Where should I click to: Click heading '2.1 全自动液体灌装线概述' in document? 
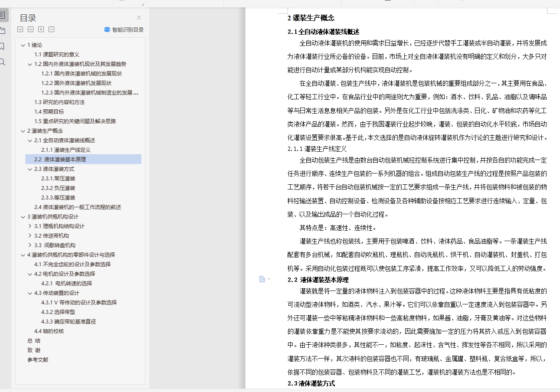tap(323, 32)
